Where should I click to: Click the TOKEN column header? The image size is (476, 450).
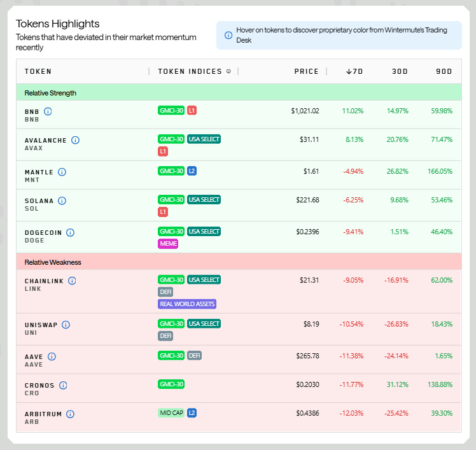click(38, 72)
